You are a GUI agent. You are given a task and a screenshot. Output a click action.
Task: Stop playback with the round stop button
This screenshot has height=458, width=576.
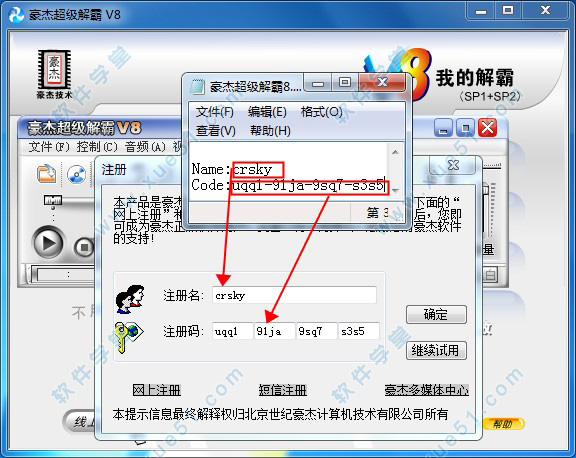(84, 247)
